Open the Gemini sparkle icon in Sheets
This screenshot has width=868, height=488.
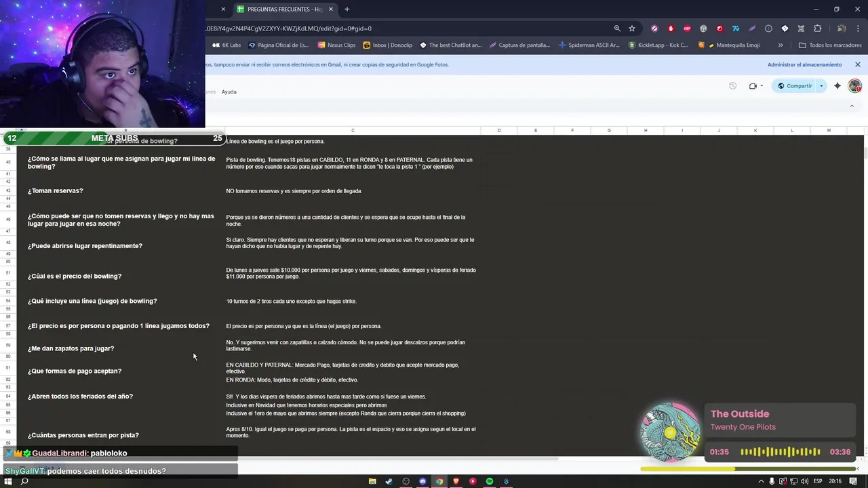point(837,86)
